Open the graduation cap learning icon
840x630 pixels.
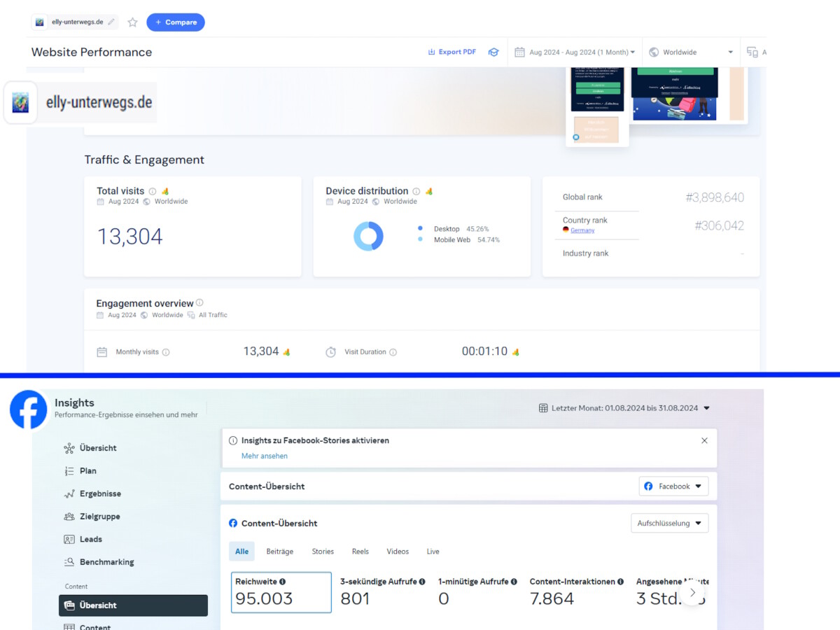493,52
